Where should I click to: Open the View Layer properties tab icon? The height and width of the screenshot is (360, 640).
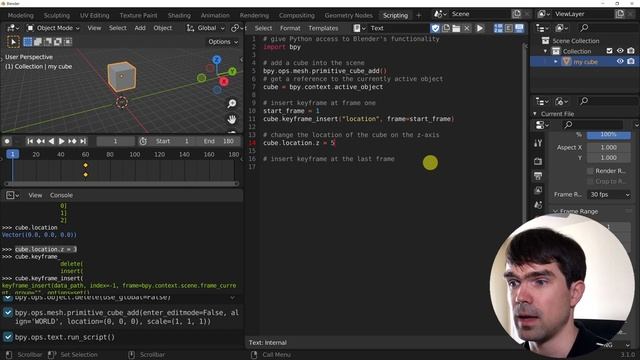click(x=538, y=190)
